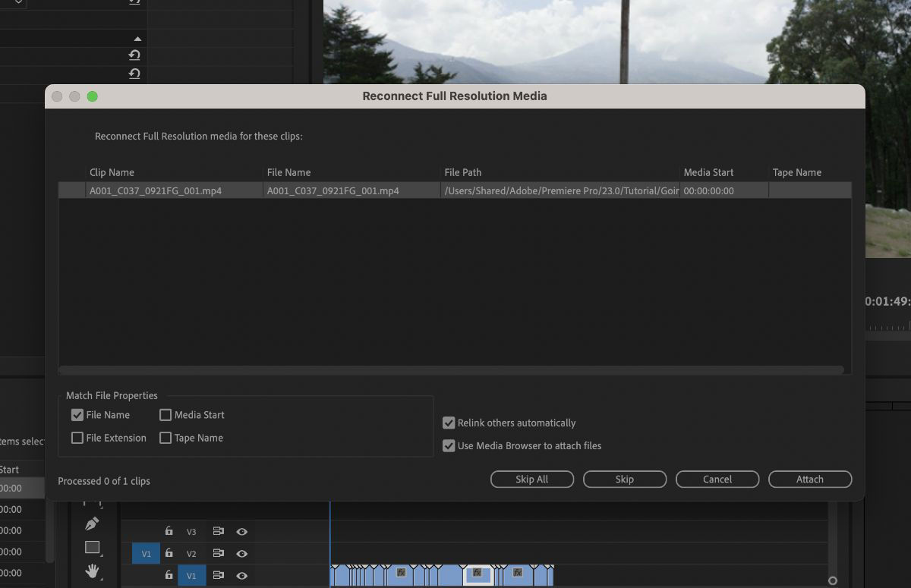
Task: Click the Clip Name column header
Action: 112,172
